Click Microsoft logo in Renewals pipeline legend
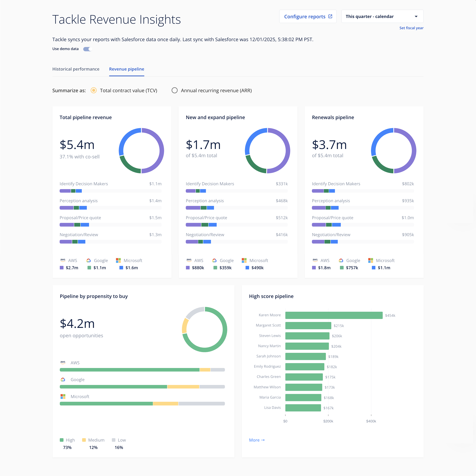Screen dimensions: 476x476 (371, 260)
